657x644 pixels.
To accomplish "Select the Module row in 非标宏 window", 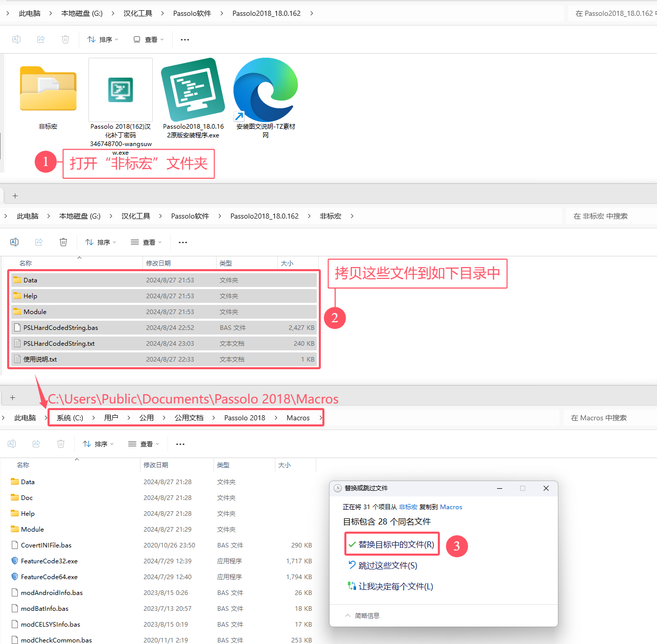I will point(163,312).
